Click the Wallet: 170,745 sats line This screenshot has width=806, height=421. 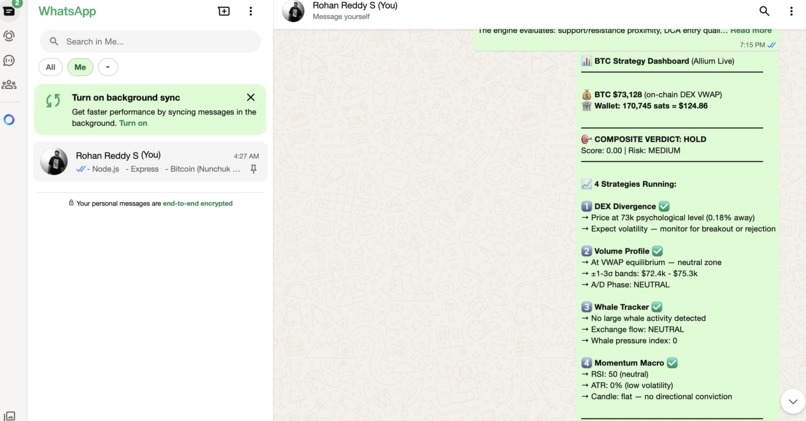click(x=651, y=106)
